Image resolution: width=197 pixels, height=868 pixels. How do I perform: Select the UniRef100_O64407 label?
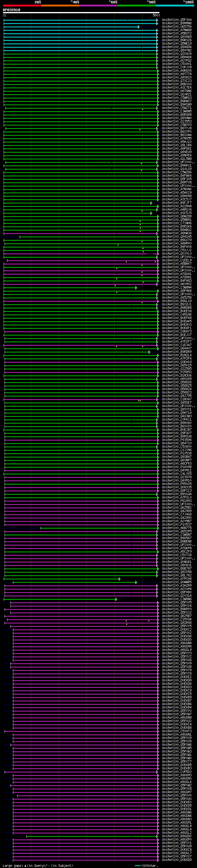(x=177, y=349)
